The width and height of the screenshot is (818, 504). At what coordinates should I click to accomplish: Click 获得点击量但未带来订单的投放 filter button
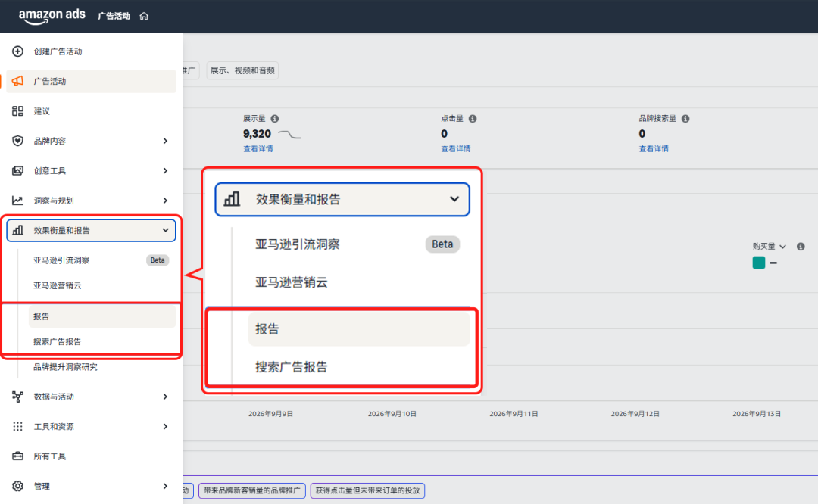coord(368,490)
